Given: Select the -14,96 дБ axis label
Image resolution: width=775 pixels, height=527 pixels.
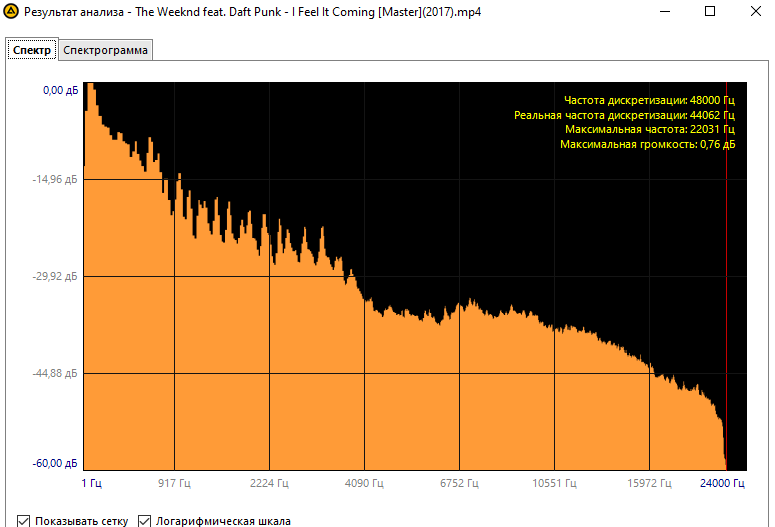Looking at the screenshot, I should pyautogui.click(x=55, y=179).
